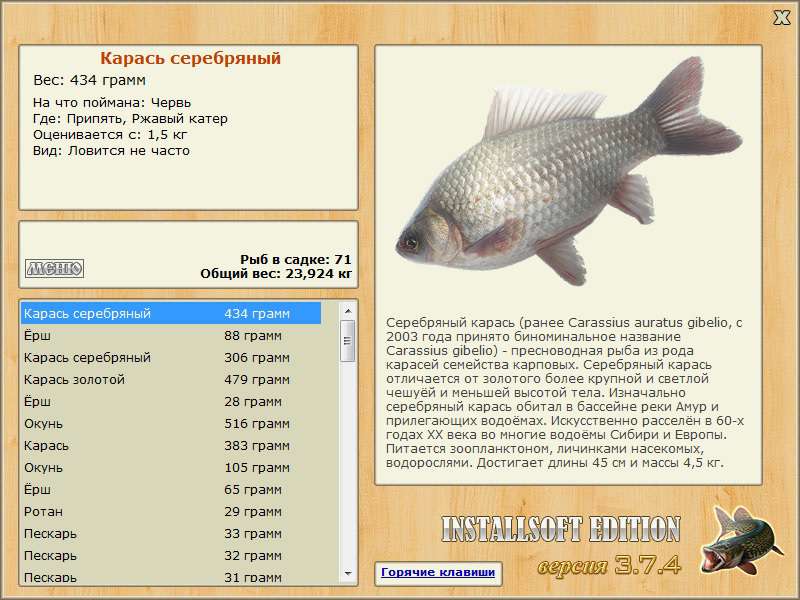This screenshot has height=600, width=800.
Task: Pick the Ёрш 28 грамм row
Action: pos(170,402)
